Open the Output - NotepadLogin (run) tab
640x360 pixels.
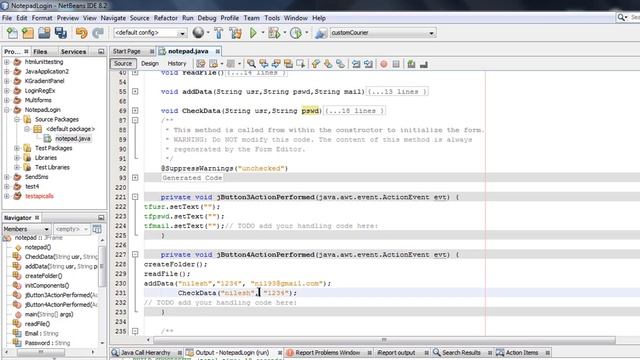232,352
